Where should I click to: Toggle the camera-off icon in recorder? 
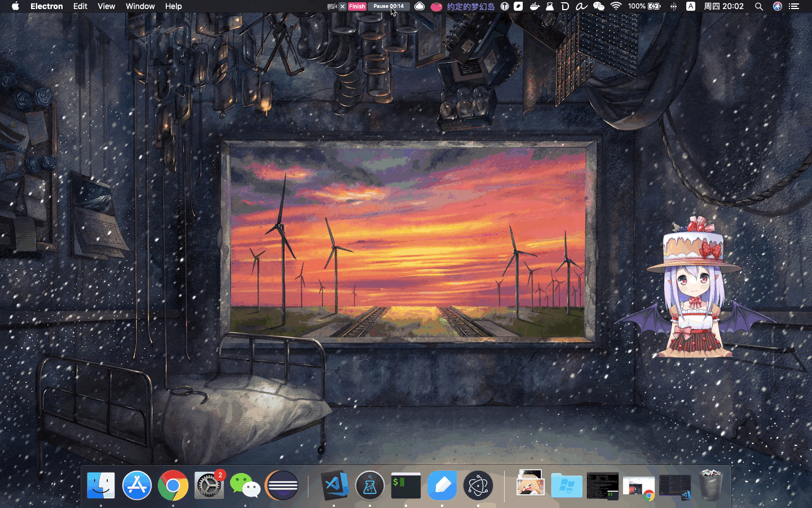click(x=332, y=6)
